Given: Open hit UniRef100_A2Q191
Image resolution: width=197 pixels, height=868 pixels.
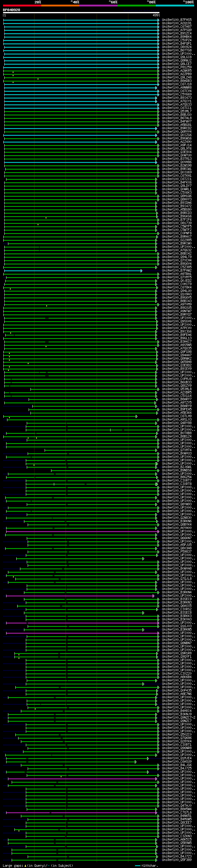Looking at the screenshot, I should pyautogui.click(x=177, y=23).
